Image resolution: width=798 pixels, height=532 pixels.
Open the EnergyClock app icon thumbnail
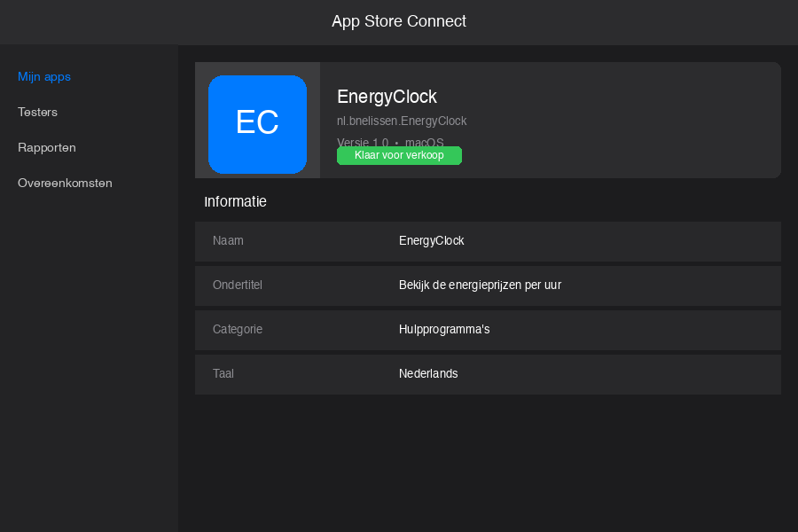click(257, 124)
